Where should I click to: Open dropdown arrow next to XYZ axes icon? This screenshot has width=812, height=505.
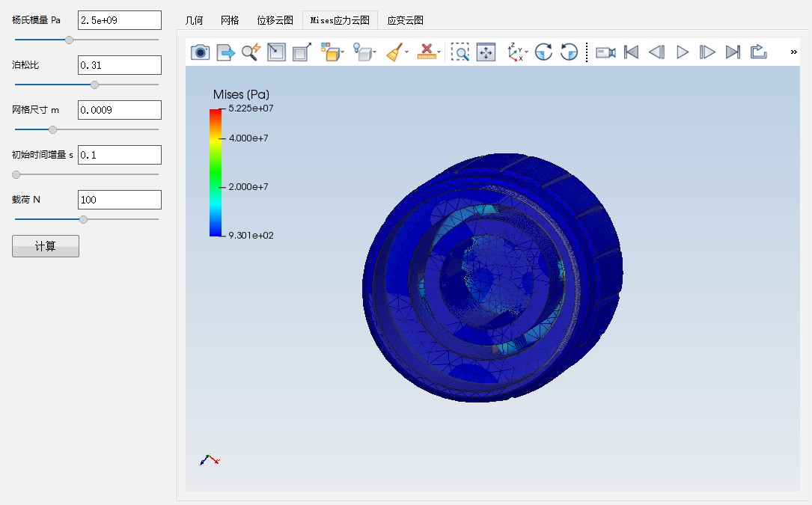tap(526, 52)
